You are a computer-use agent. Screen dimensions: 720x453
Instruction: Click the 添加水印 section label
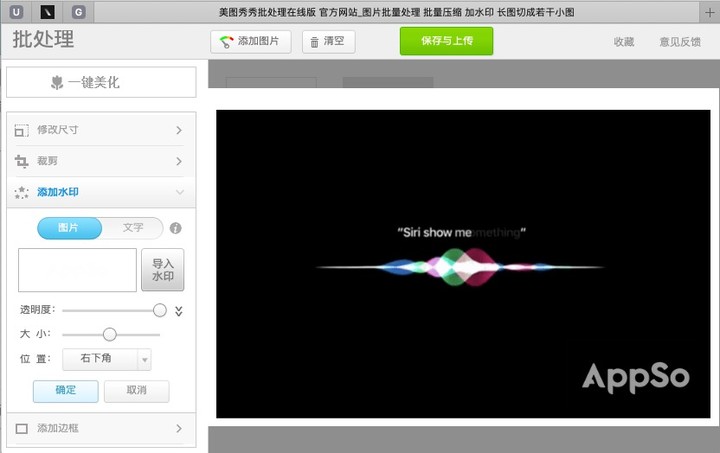point(58,192)
